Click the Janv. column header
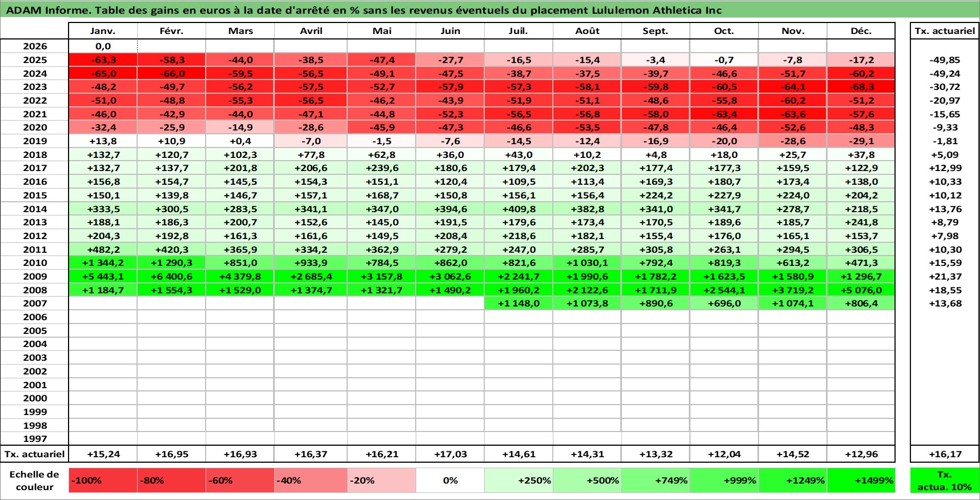980x500 pixels. 103,31
